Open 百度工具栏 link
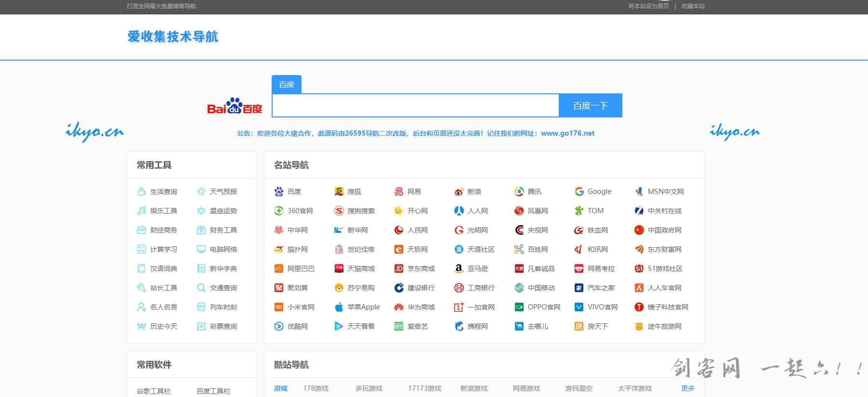 click(x=213, y=391)
